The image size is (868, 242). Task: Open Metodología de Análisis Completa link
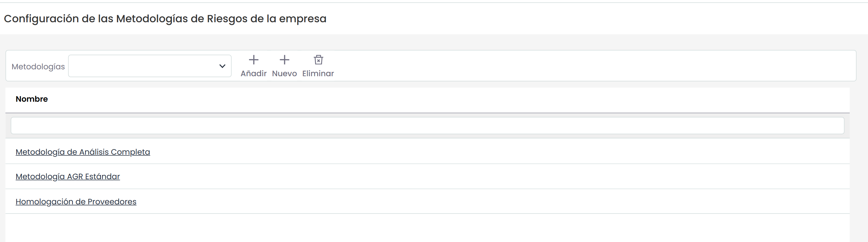(x=83, y=152)
